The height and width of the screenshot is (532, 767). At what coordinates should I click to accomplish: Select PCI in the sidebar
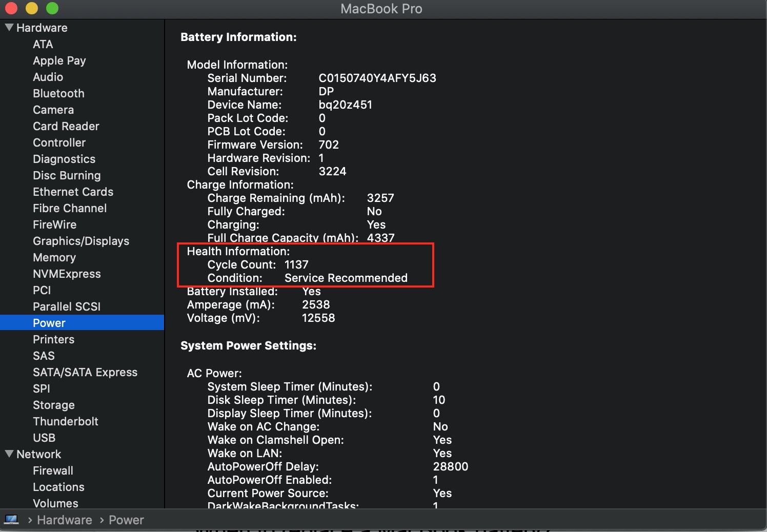[42, 290]
